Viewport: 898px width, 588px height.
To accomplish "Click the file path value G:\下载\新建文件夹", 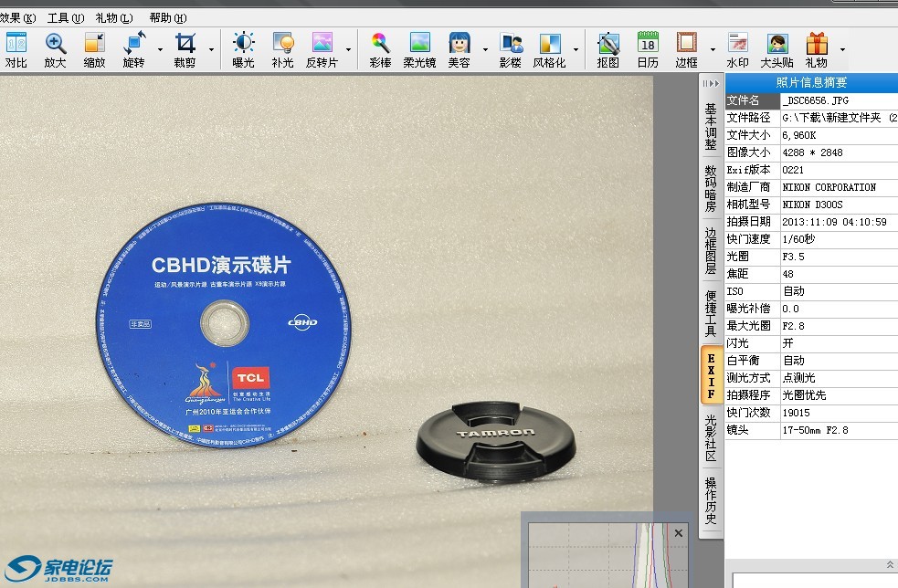I will click(840, 118).
